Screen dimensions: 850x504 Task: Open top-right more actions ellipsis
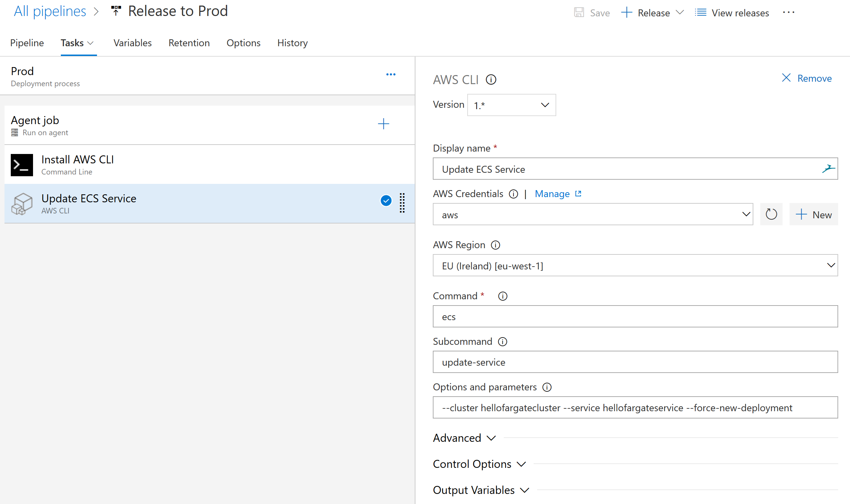coord(788,13)
